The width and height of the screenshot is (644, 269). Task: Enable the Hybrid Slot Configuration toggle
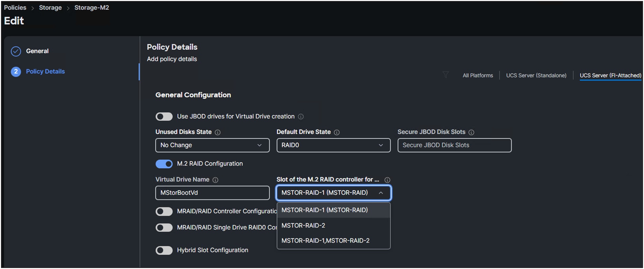tap(164, 250)
